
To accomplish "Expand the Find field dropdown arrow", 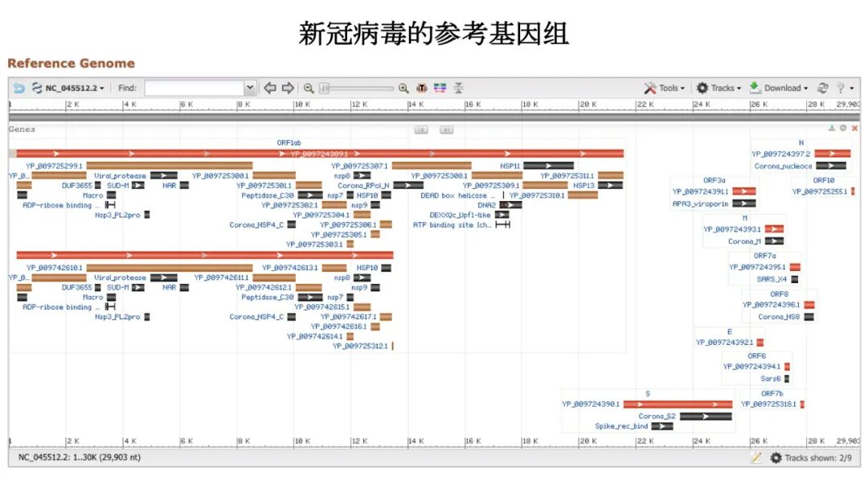I will [x=249, y=88].
